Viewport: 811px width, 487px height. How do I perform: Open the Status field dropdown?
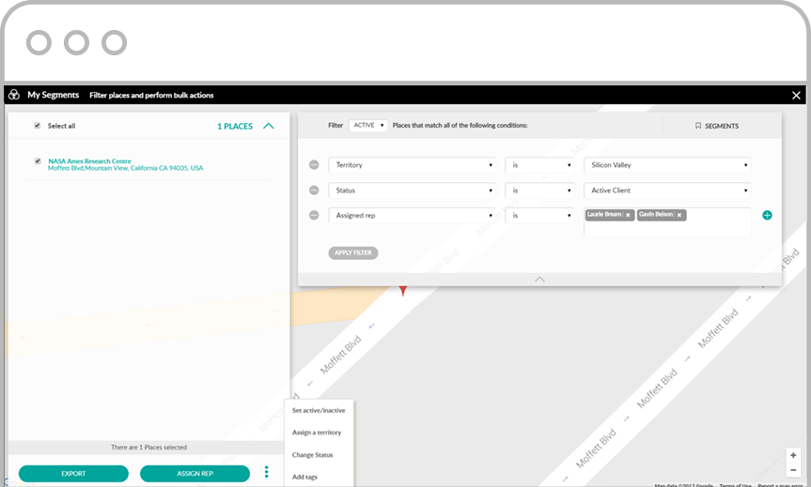click(x=412, y=190)
